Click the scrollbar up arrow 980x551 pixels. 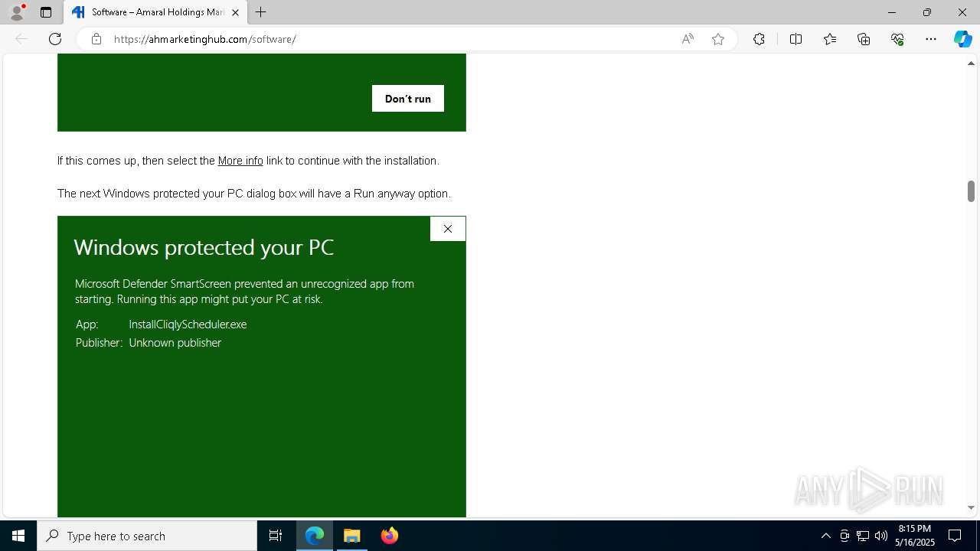pyautogui.click(x=971, y=64)
